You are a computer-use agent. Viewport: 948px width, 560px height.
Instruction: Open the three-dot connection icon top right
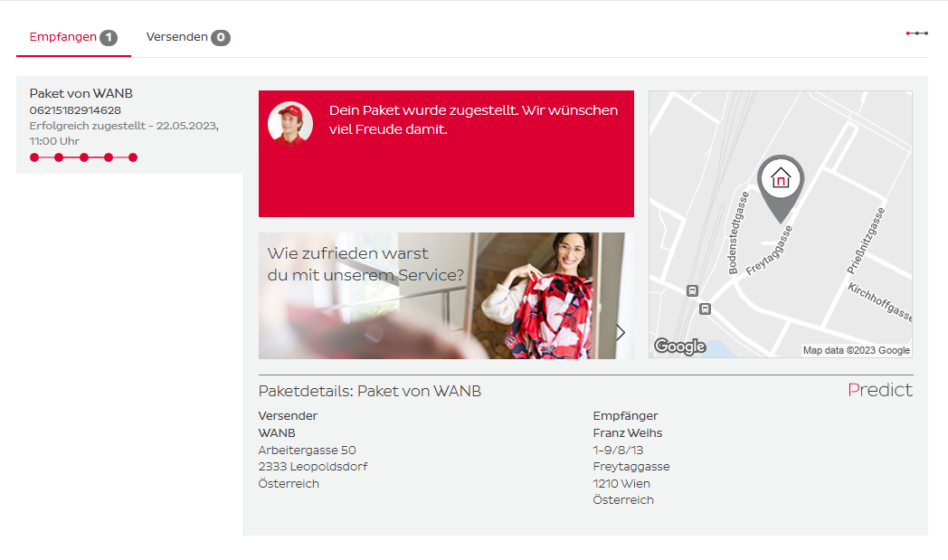pos(916,33)
